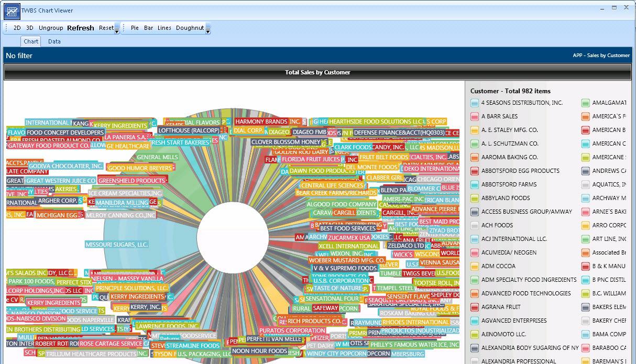Image resolution: width=636 pixels, height=364 pixels.
Task: Switch chart to 3D view
Action: click(30, 28)
